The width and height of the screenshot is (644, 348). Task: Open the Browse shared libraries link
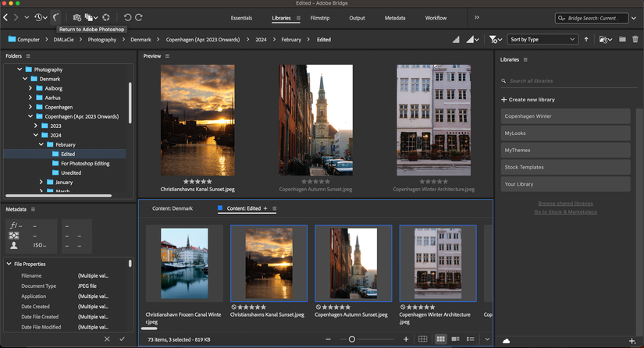coord(565,203)
